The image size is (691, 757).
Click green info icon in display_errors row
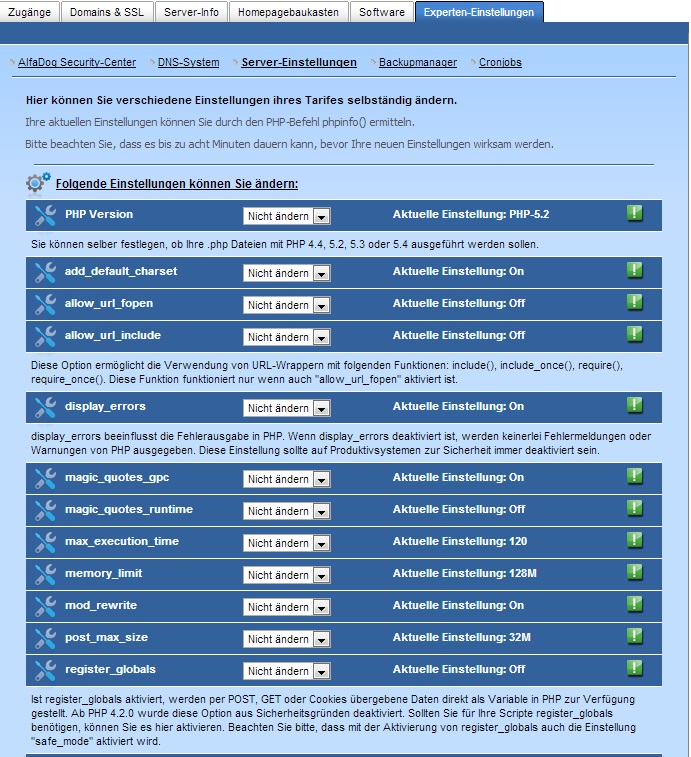pos(634,405)
